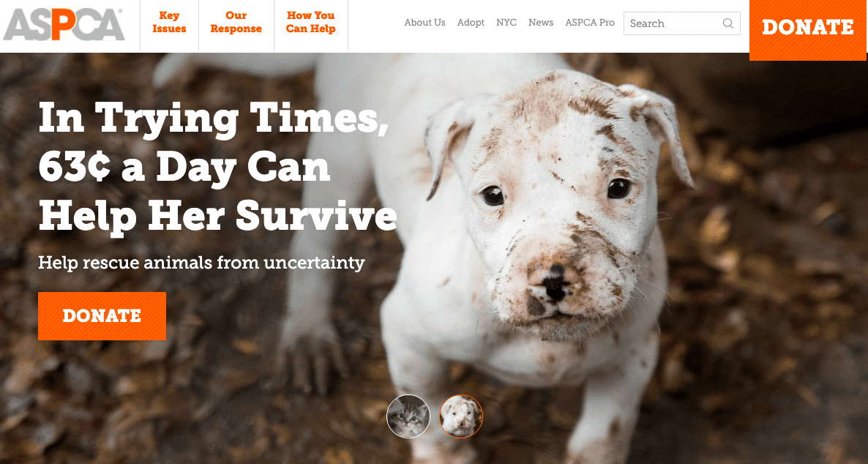Click the top-right DONATE button
This screenshot has width=868, height=464.
[x=808, y=28]
